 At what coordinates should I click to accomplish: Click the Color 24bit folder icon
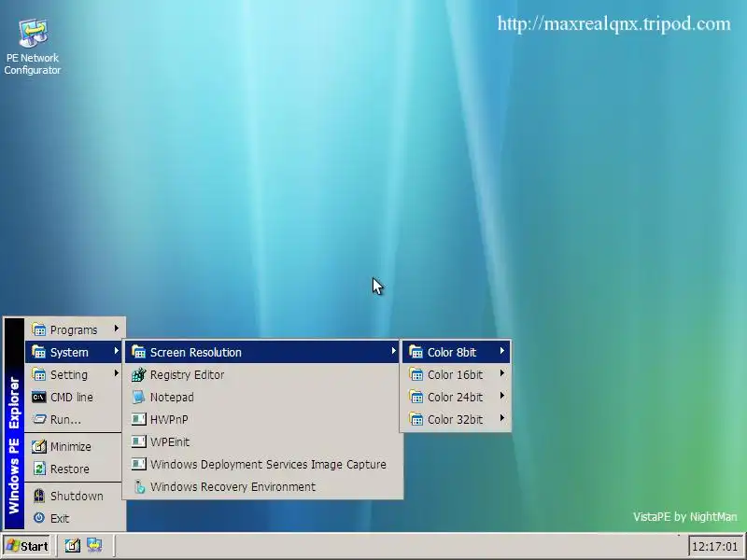coord(416,397)
